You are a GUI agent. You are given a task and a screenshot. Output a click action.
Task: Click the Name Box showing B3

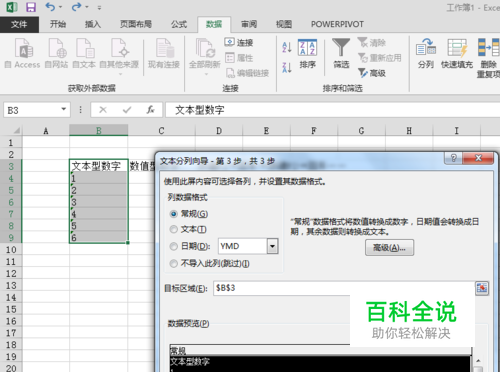[x=32, y=110]
